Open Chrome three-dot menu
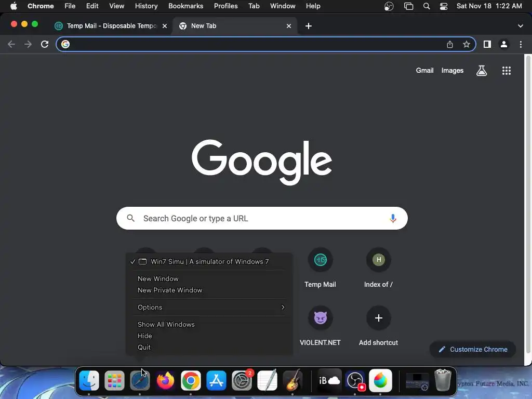This screenshot has height=399, width=532. point(521,44)
